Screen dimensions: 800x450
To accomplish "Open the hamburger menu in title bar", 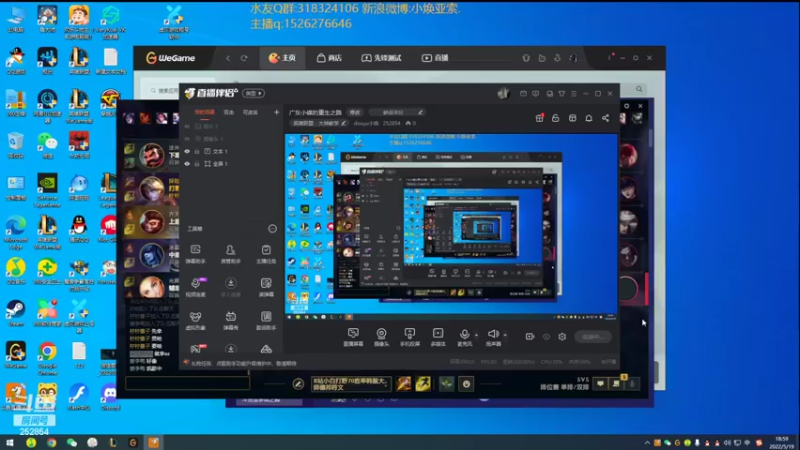I will (x=574, y=94).
